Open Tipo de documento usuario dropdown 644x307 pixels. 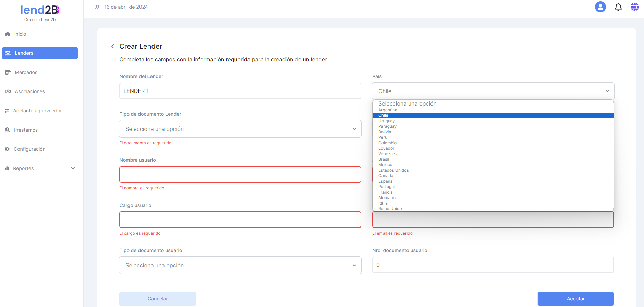[240, 265]
